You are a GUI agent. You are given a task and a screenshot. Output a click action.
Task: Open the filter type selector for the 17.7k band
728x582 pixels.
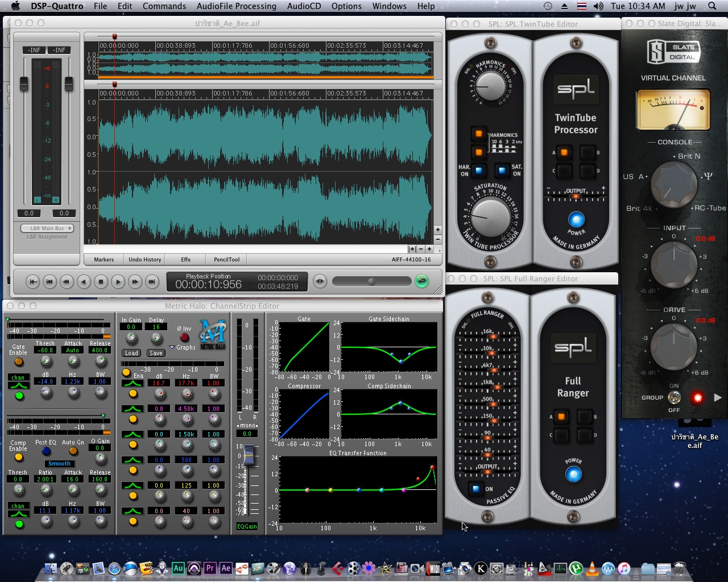coord(133,383)
